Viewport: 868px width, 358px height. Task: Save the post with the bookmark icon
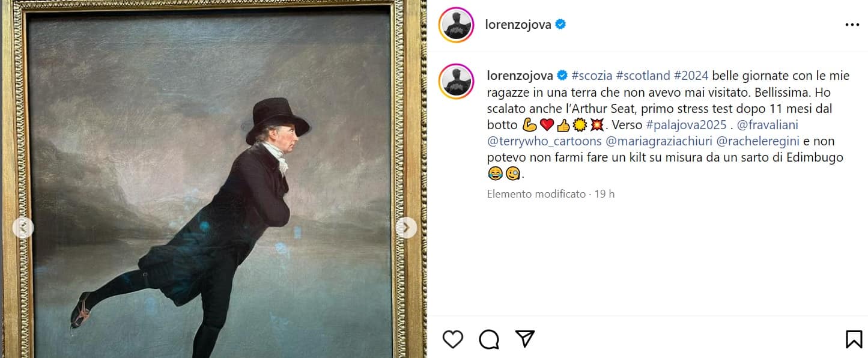(x=853, y=339)
